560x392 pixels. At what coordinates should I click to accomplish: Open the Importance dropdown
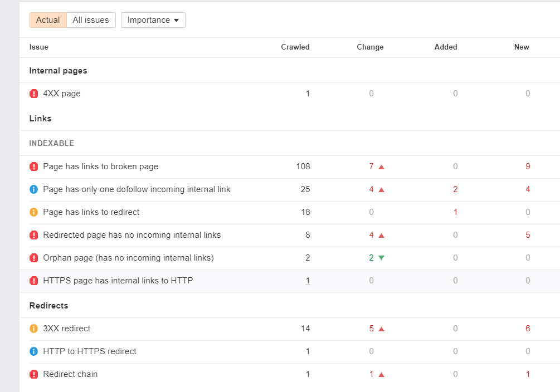[153, 20]
